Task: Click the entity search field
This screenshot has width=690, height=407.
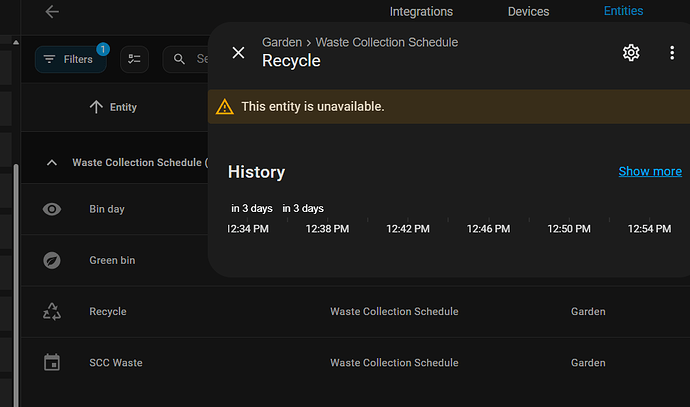Action: pos(192,59)
